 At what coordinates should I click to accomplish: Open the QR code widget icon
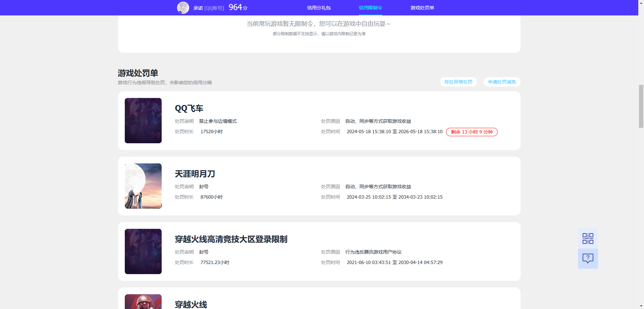[588, 239]
